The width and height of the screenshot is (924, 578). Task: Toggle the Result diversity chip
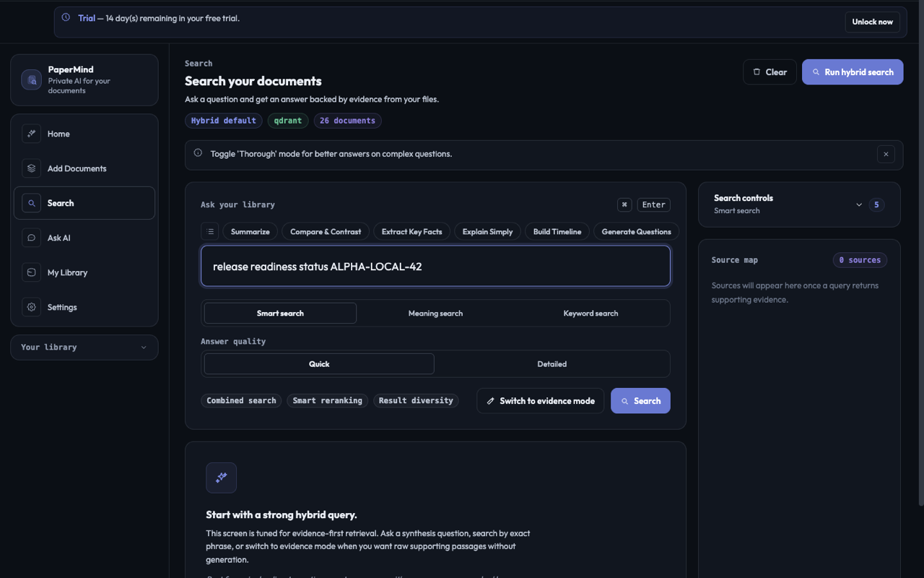(416, 400)
